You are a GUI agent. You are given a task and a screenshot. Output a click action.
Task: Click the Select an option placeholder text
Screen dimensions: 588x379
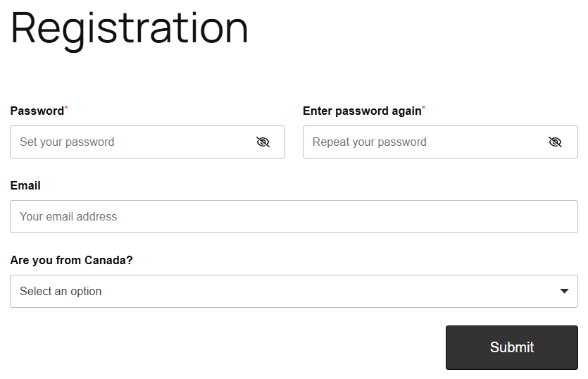tap(61, 292)
